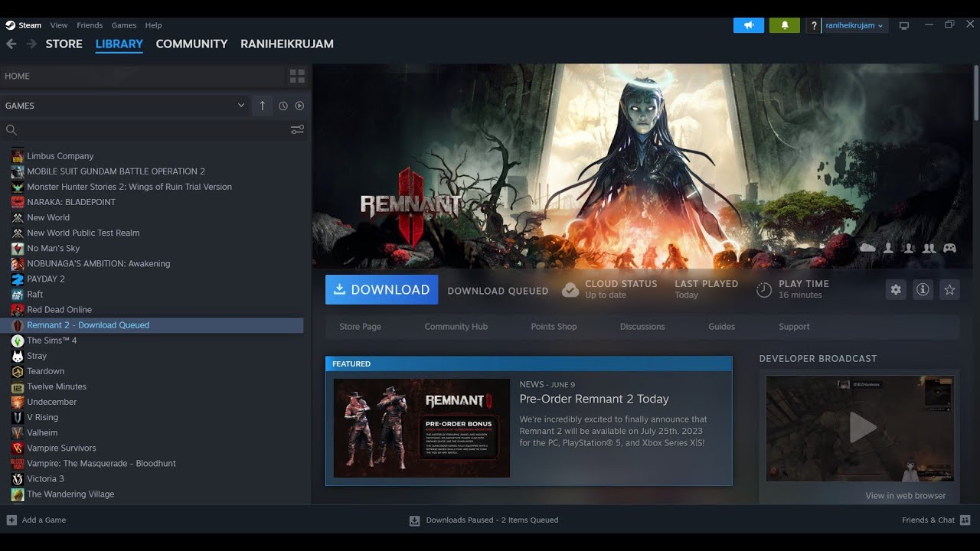Viewport: 980px width, 551px height.
Task: Switch to the COMMUNITY tab
Action: point(191,44)
